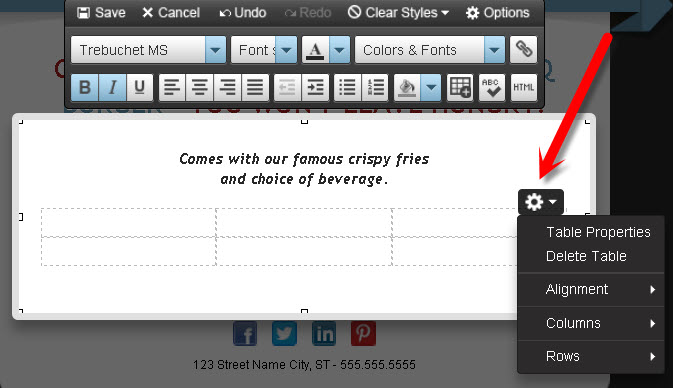Open the text color picker arrow
Viewport: 673px width, 388px height.
pyautogui.click(x=339, y=50)
